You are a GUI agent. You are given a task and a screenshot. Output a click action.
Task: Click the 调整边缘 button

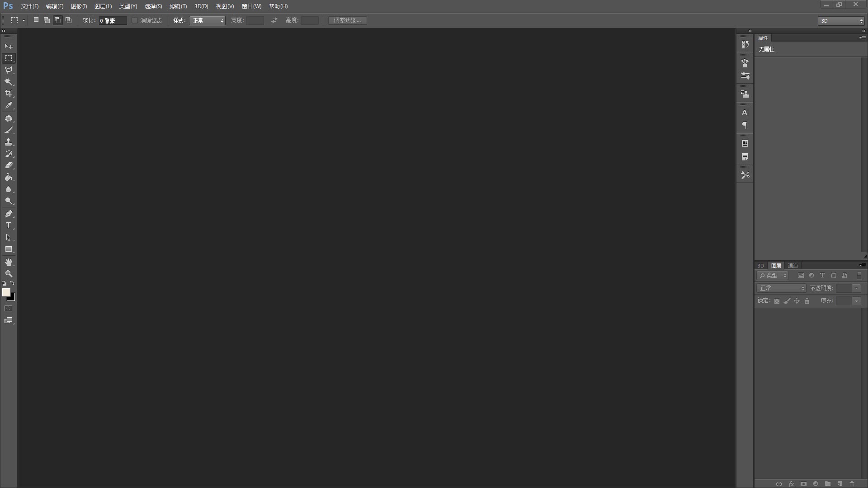click(348, 20)
